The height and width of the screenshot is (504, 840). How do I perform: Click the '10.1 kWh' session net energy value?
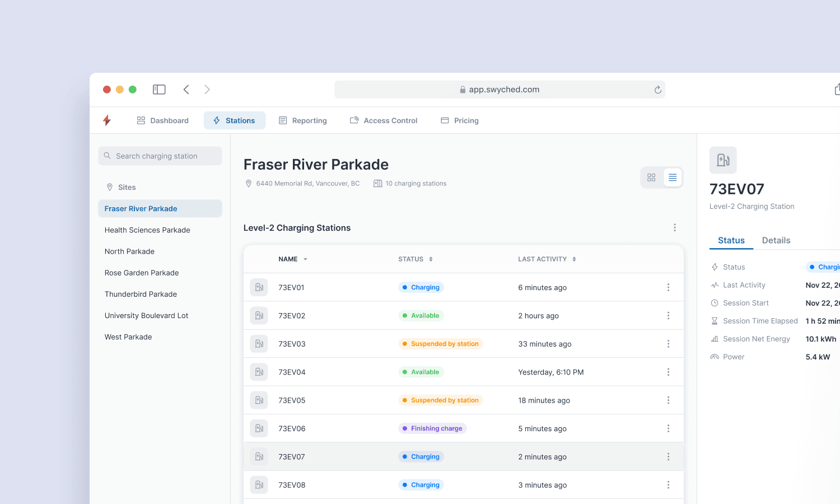click(x=821, y=339)
